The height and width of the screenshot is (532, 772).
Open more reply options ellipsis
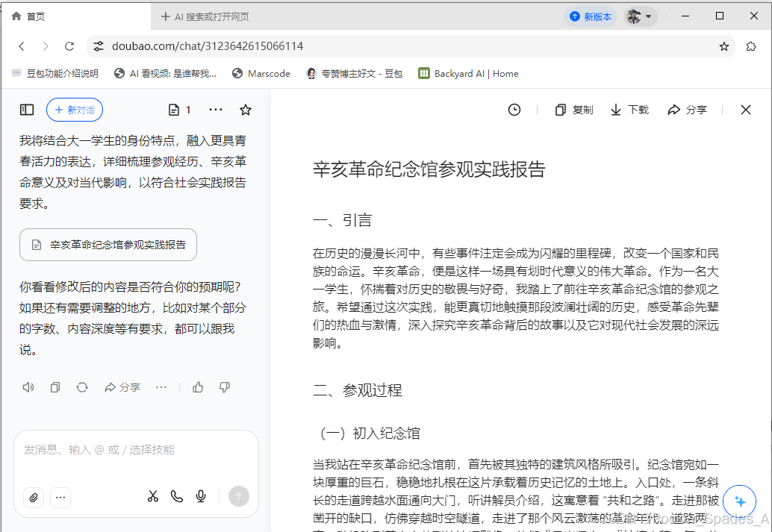click(x=161, y=387)
